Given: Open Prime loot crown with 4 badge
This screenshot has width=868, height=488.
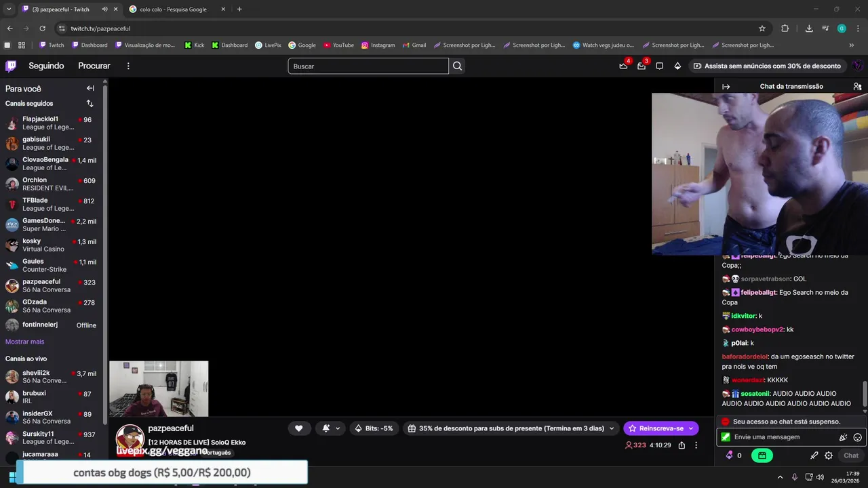Looking at the screenshot, I should [x=624, y=66].
